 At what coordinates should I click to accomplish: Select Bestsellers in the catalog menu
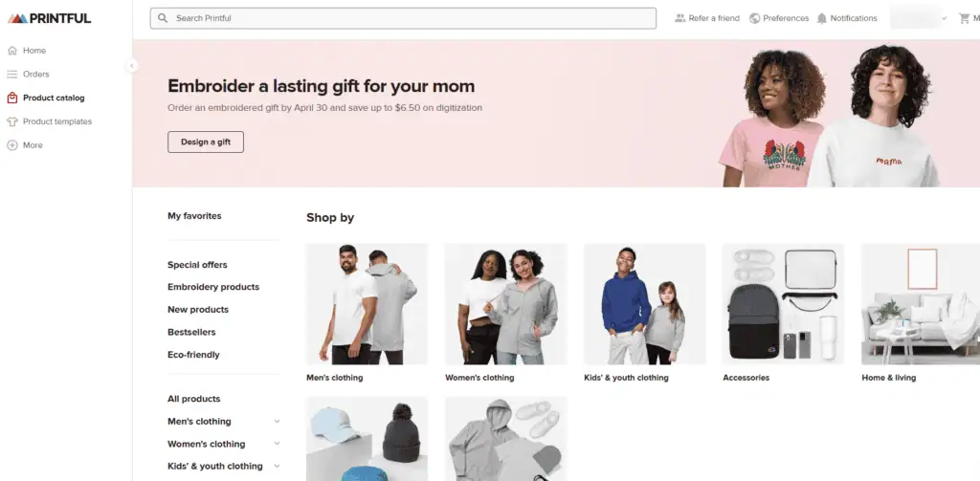click(x=191, y=332)
